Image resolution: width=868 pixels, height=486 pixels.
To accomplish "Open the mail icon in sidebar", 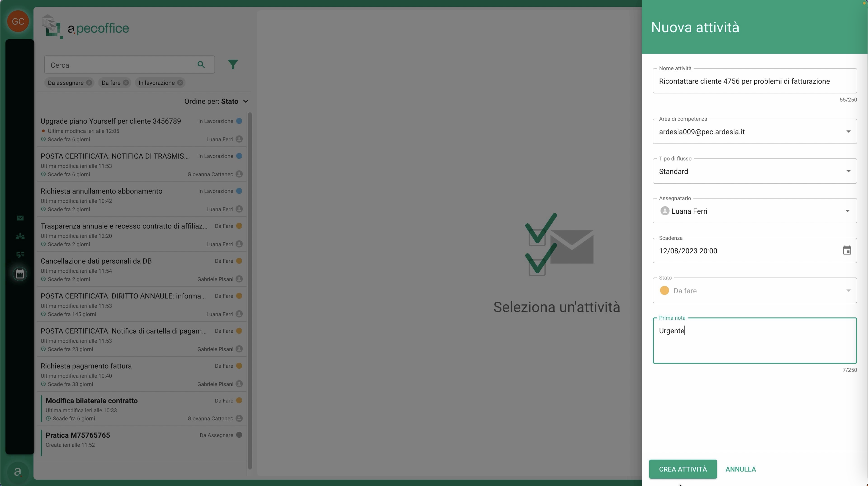I will pyautogui.click(x=20, y=218).
